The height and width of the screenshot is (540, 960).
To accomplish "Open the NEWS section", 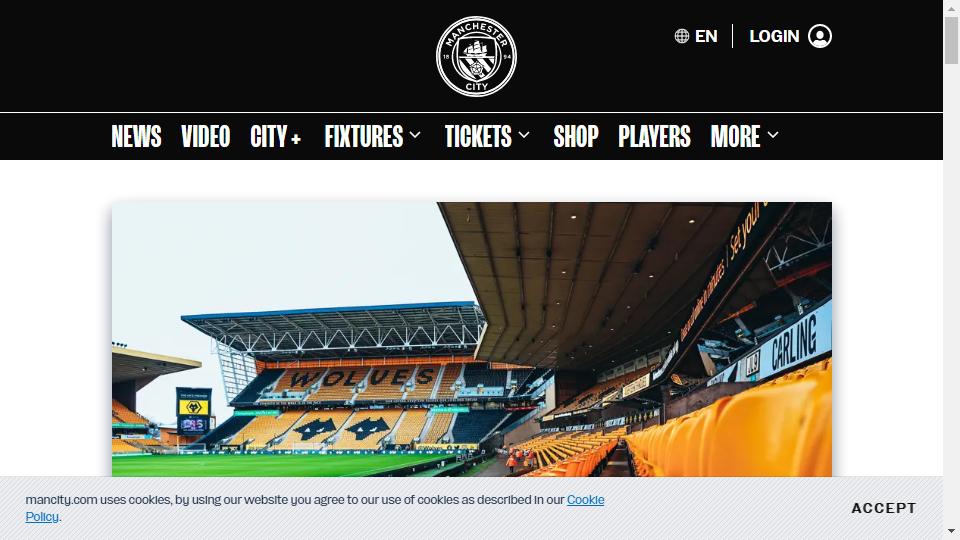I will (x=137, y=136).
